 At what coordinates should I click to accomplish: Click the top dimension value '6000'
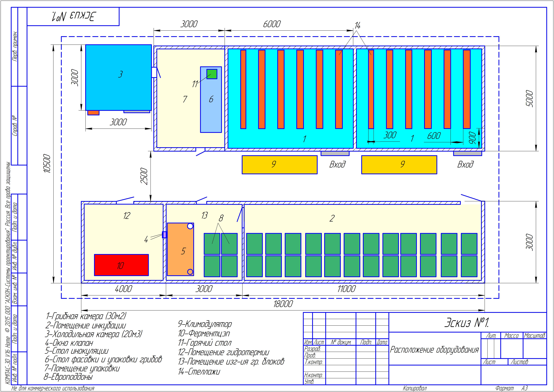[272, 24]
